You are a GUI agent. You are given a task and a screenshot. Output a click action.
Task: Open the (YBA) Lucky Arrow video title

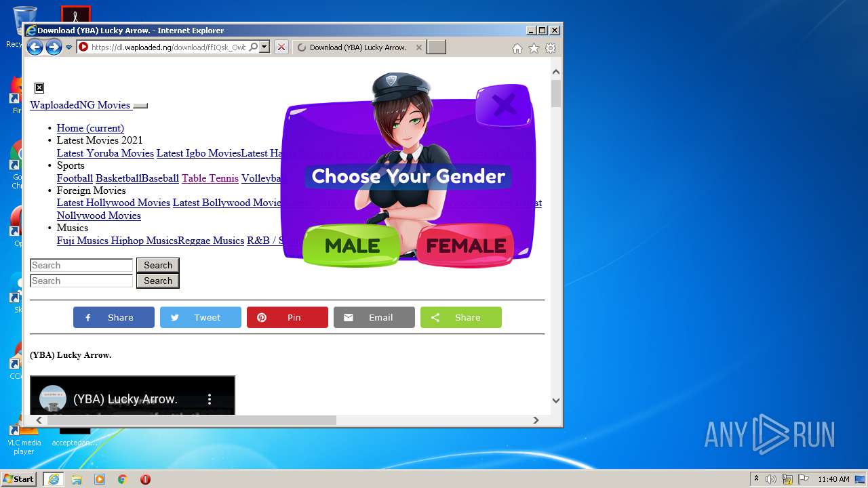coord(125,399)
